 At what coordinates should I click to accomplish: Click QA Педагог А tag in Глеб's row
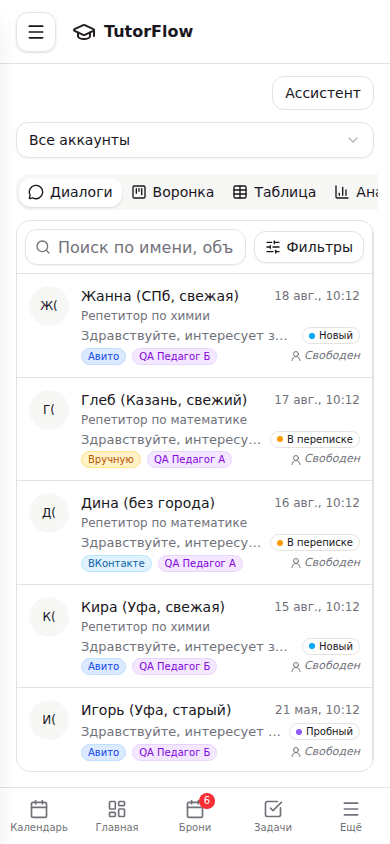[x=189, y=460]
